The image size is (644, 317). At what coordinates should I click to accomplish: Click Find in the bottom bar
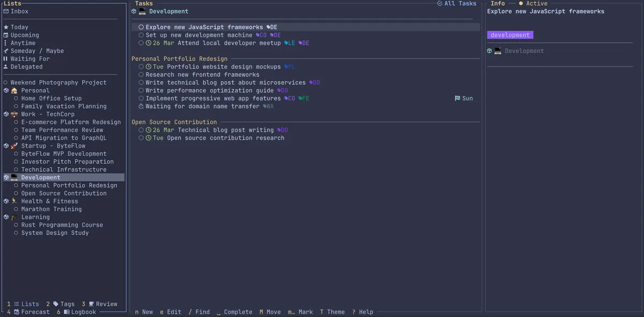point(199,312)
